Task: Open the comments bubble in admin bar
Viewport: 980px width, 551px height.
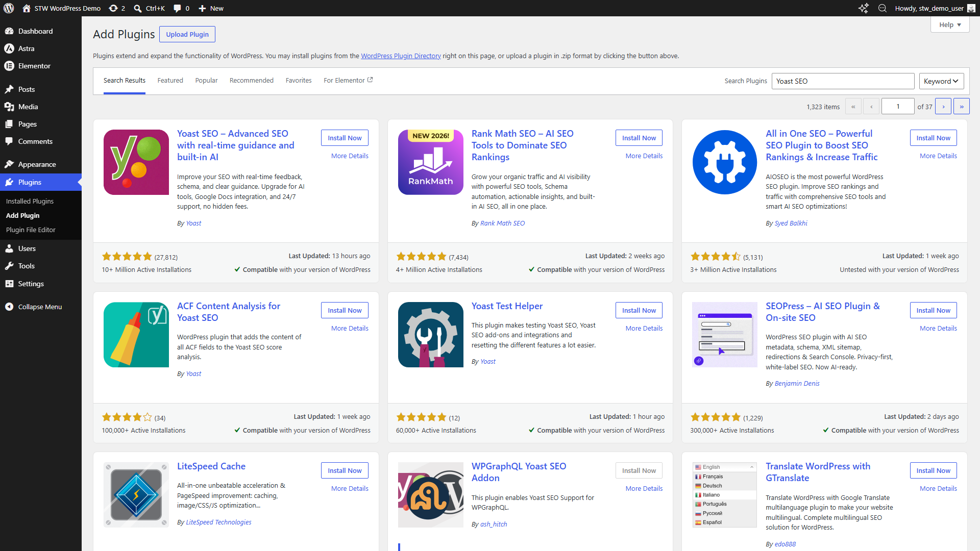Action: [177, 8]
